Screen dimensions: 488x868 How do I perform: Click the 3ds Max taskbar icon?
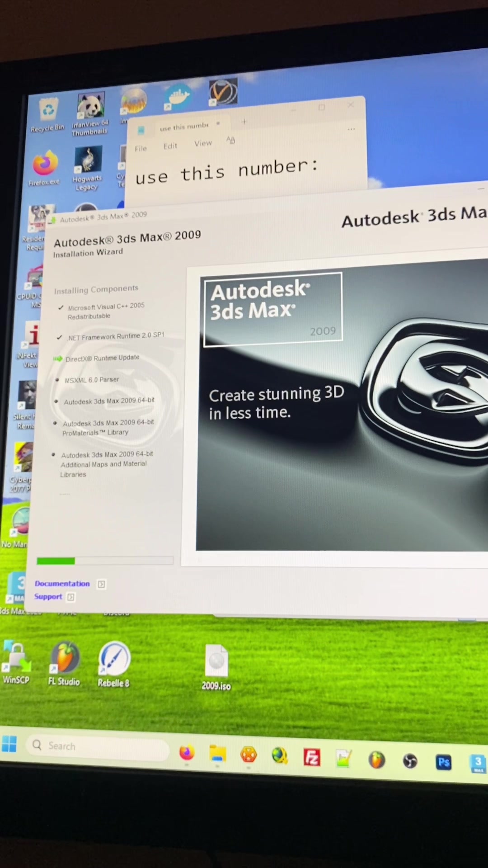click(478, 764)
